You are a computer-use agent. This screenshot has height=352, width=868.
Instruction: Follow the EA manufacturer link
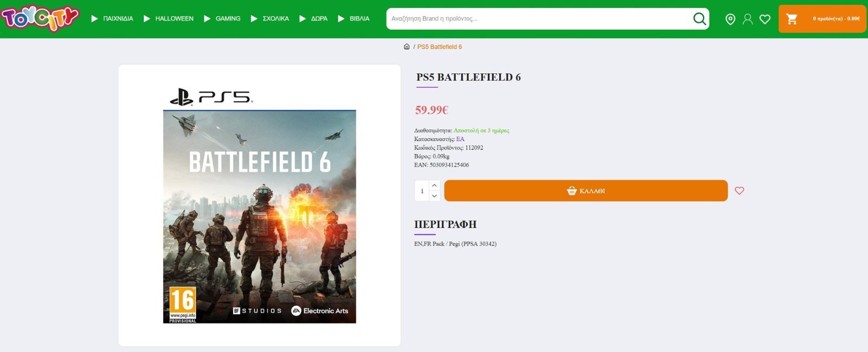(x=460, y=139)
